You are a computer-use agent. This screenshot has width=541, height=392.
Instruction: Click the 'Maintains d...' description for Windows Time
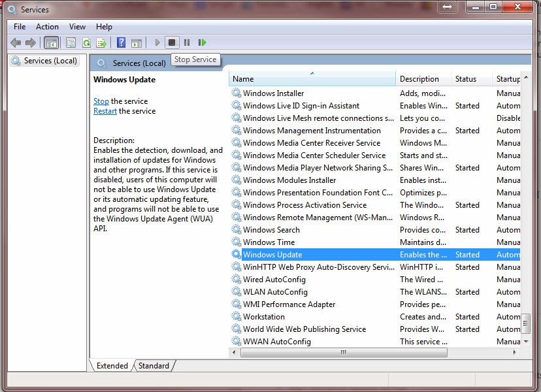click(x=423, y=242)
